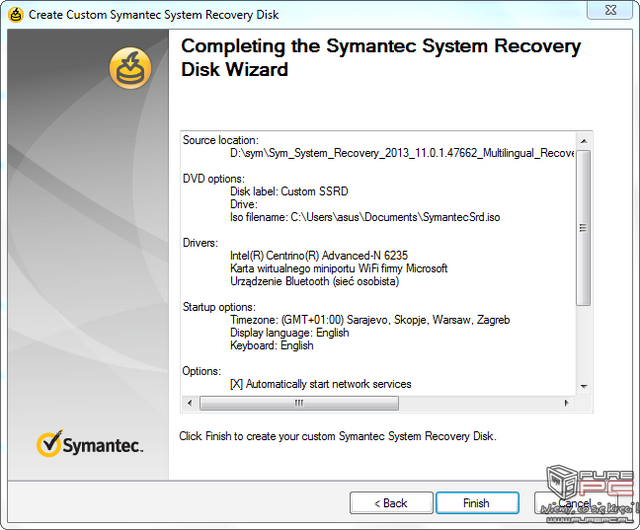Click the 'Startup options:' heading
The image size is (640, 530).
(219, 307)
